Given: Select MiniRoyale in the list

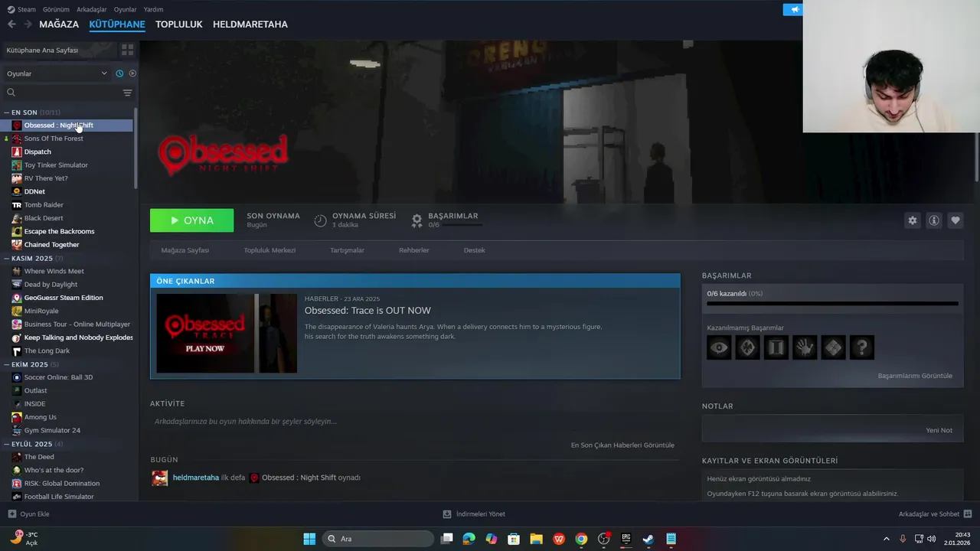Looking at the screenshot, I should (41, 311).
